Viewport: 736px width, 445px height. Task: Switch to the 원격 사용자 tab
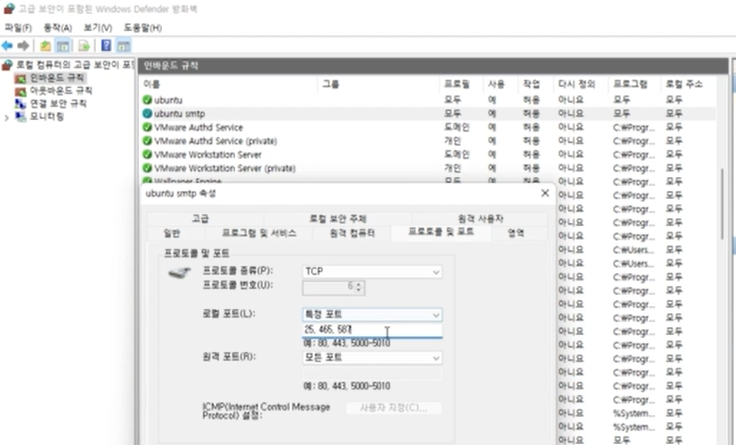(480, 219)
